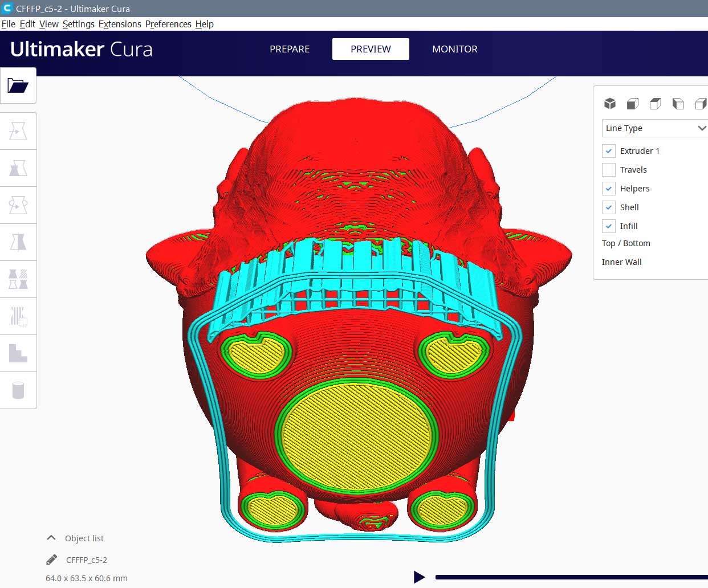The height and width of the screenshot is (588, 708).
Task: Open the Line Type color scheme dropdown
Action: [654, 128]
